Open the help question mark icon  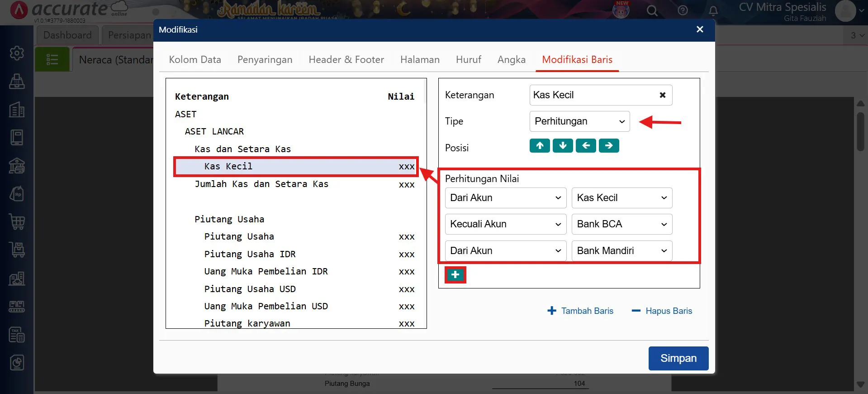pyautogui.click(x=683, y=10)
